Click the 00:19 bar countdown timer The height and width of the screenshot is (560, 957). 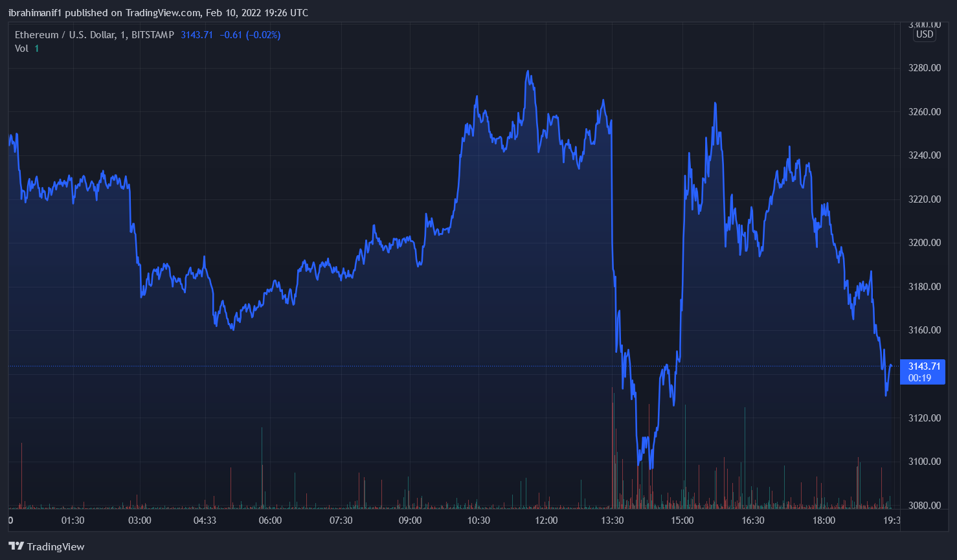click(919, 378)
